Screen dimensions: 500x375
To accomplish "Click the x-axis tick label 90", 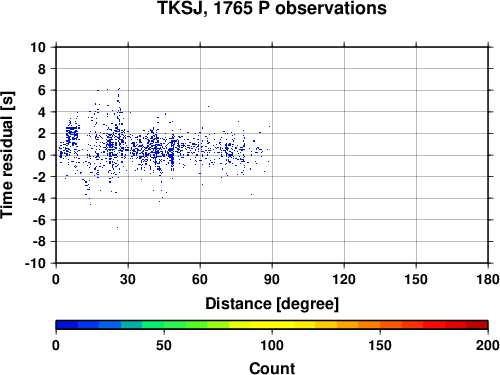I will pos(272,279).
